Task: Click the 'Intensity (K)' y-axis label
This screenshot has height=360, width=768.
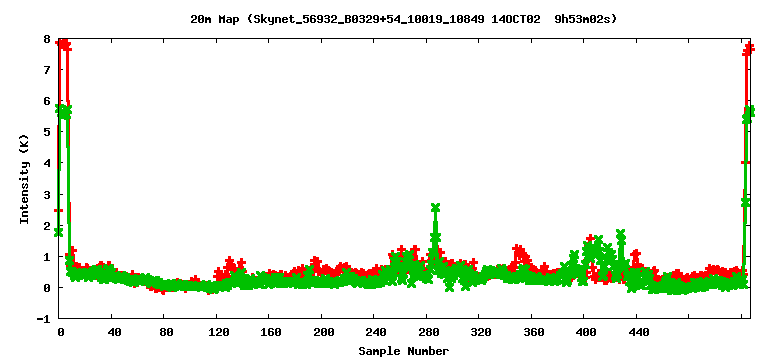Action: pyautogui.click(x=24, y=179)
